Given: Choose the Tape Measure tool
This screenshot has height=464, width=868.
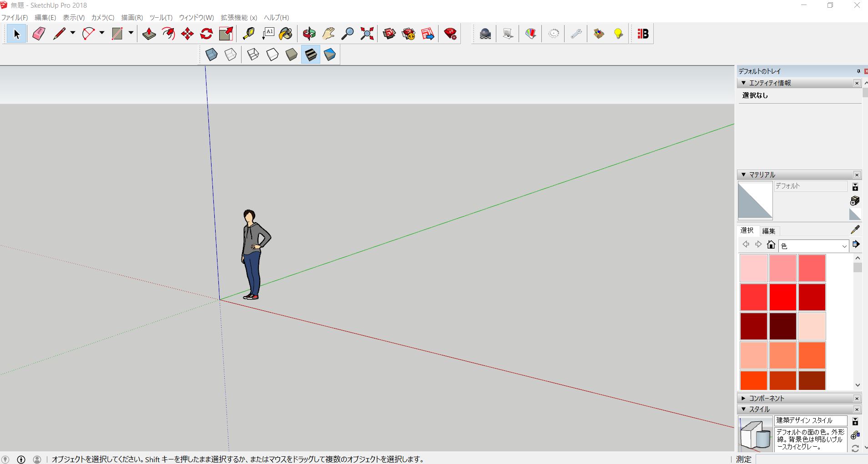Looking at the screenshot, I should (248, 34).
